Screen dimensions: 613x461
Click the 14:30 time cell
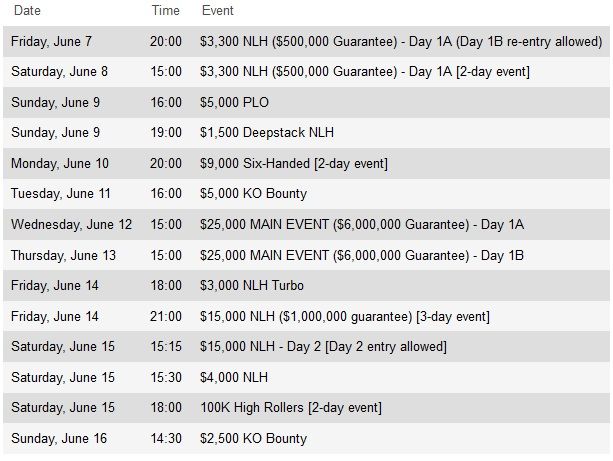(166, 438)
